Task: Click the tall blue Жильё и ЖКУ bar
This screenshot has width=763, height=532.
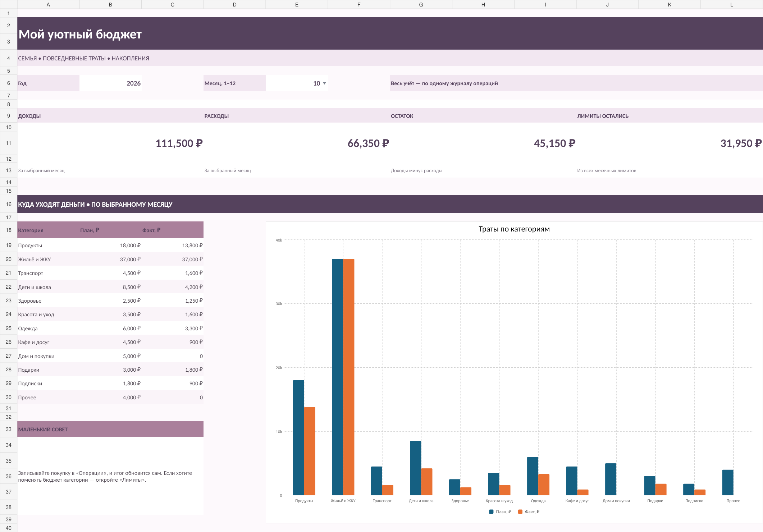Action: click(337, 377)
